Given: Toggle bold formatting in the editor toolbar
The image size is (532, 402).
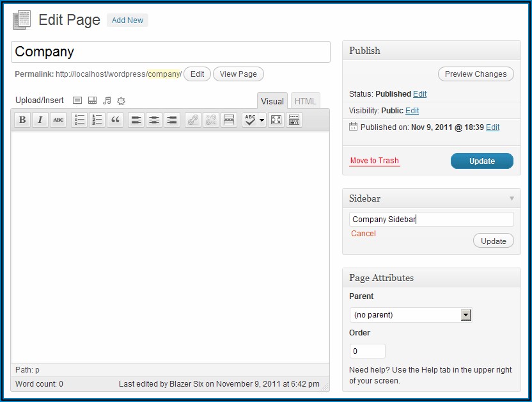Looking at the screenshot, I should (22, 120).
